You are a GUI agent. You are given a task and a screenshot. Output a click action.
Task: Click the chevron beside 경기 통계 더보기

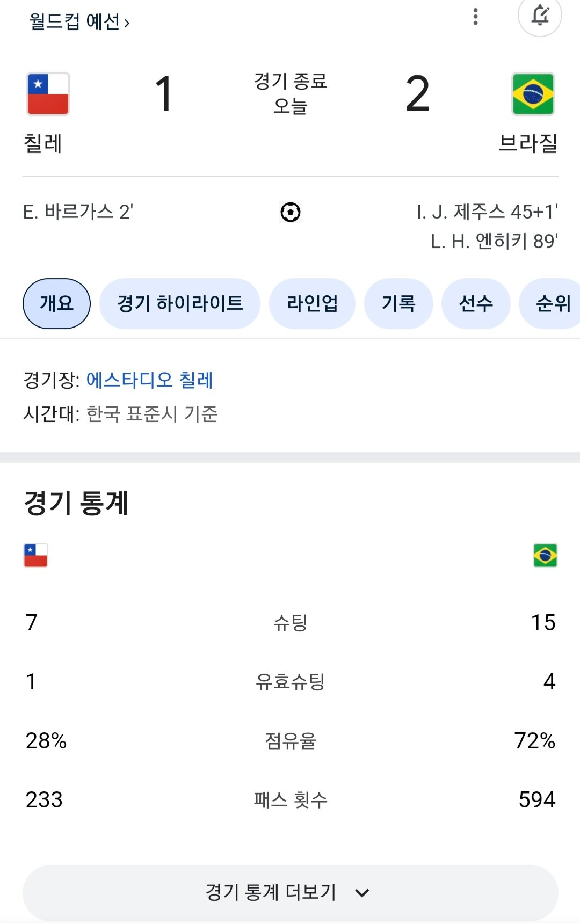click(363, 893)
